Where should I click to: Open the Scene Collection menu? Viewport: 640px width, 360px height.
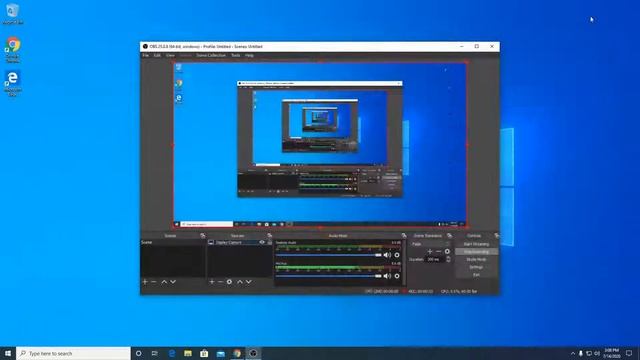tap(211, 55)
